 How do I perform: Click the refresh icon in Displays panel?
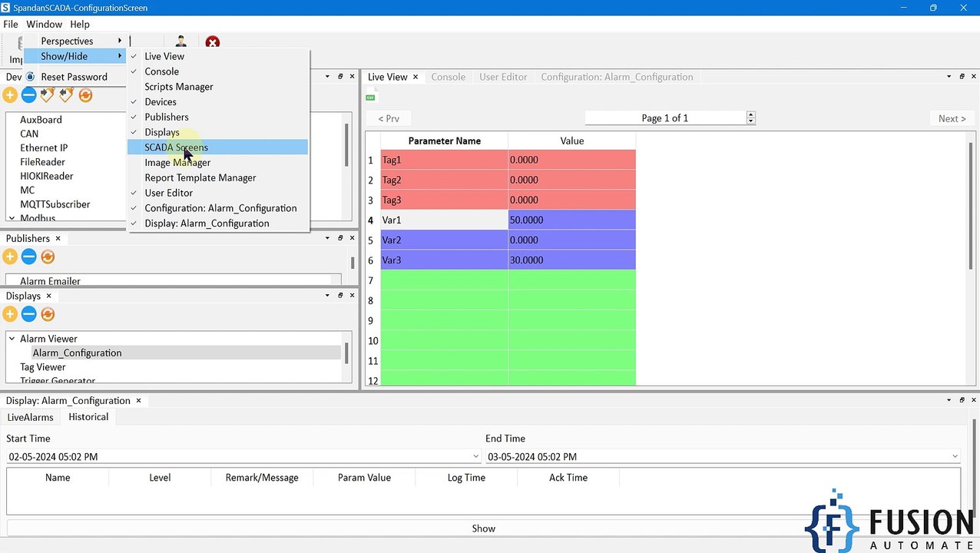48,314
